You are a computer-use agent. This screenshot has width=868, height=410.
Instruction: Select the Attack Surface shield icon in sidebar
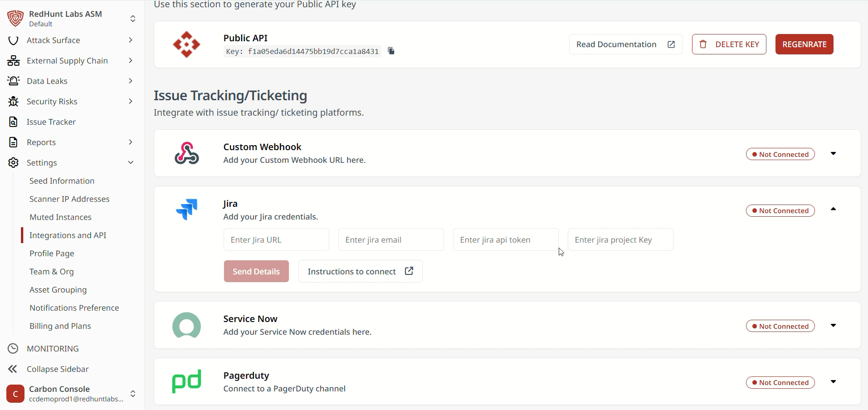pos(13,40)
